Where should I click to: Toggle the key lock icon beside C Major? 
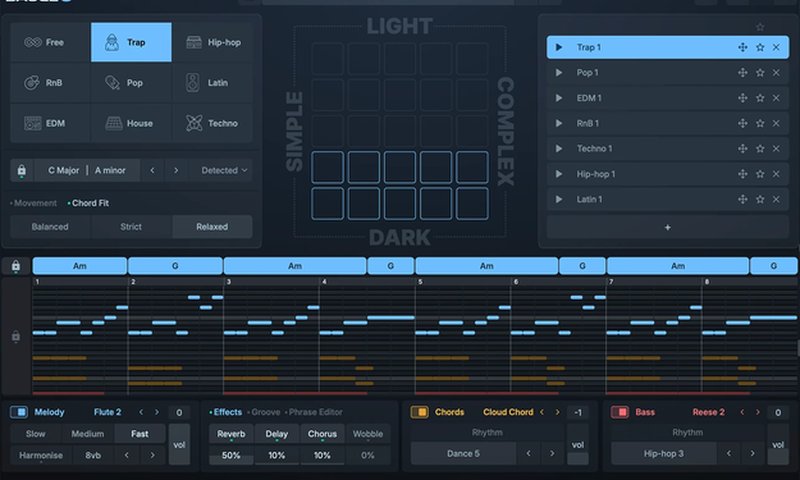click(x=22, y=170)
